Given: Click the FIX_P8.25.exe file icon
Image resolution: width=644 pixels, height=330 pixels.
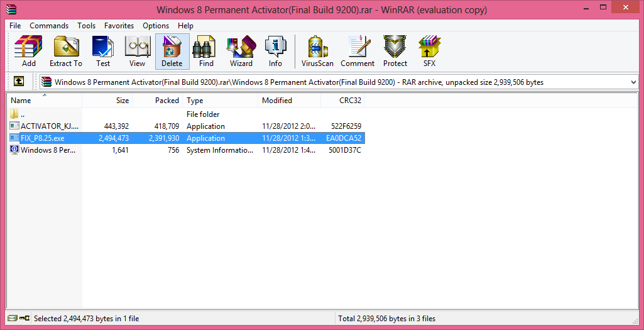Looking at the screenshot, I should (14, 138).
